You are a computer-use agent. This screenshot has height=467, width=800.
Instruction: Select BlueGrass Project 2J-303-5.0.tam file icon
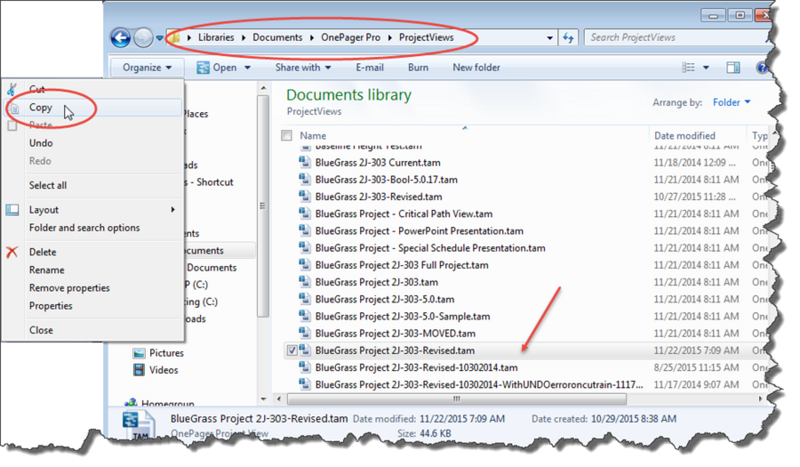pyautogui.click(x=305, y=299)
